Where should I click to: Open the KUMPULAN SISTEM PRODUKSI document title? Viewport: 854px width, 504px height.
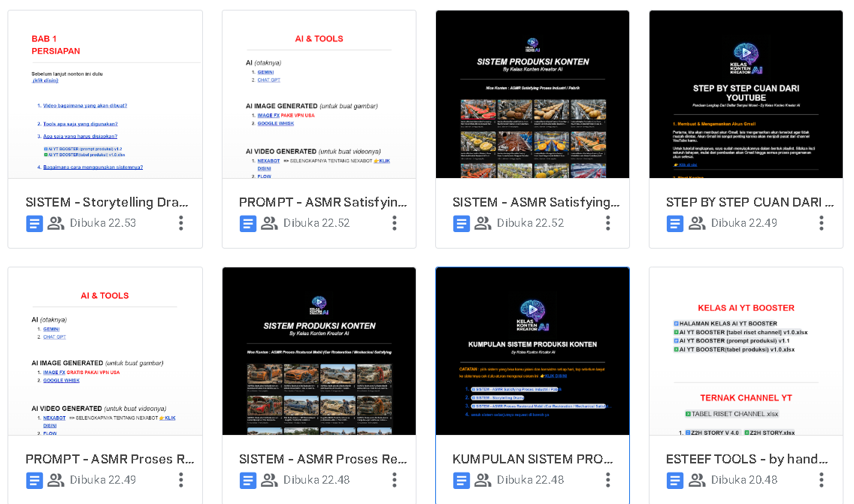click(532, 459)
